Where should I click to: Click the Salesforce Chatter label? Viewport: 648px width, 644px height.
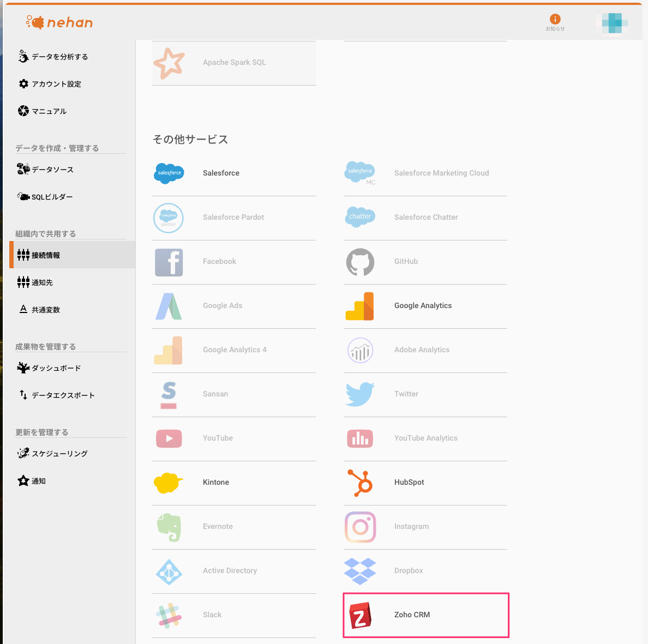[426, 217]
